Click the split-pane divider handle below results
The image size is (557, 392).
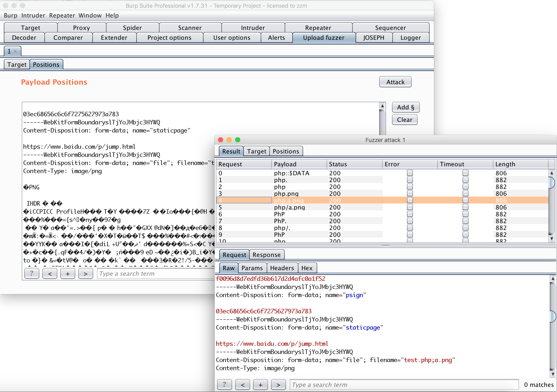coord(386,246)
